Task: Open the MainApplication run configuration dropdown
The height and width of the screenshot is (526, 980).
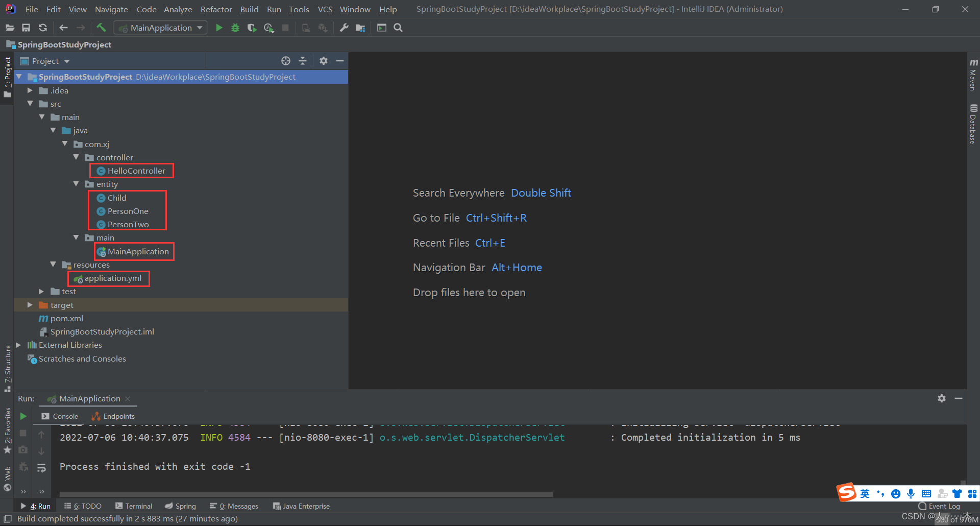Action: (x=160, y=28)
